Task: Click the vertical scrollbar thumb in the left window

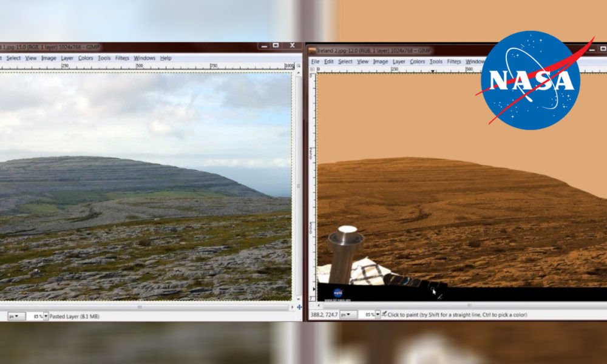Action: tap(298, 186)
